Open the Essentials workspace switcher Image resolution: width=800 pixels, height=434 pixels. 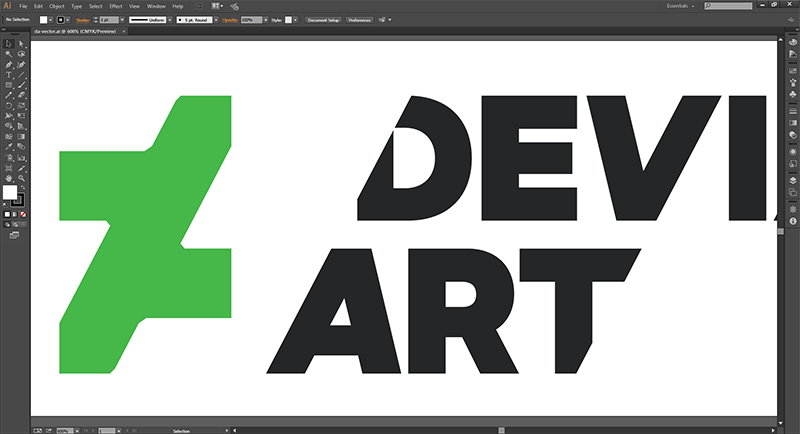681,6
